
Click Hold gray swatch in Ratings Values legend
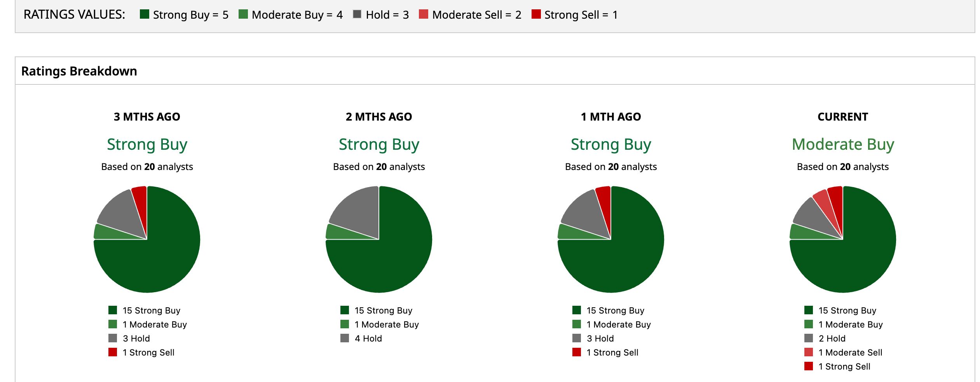[357, 14]
